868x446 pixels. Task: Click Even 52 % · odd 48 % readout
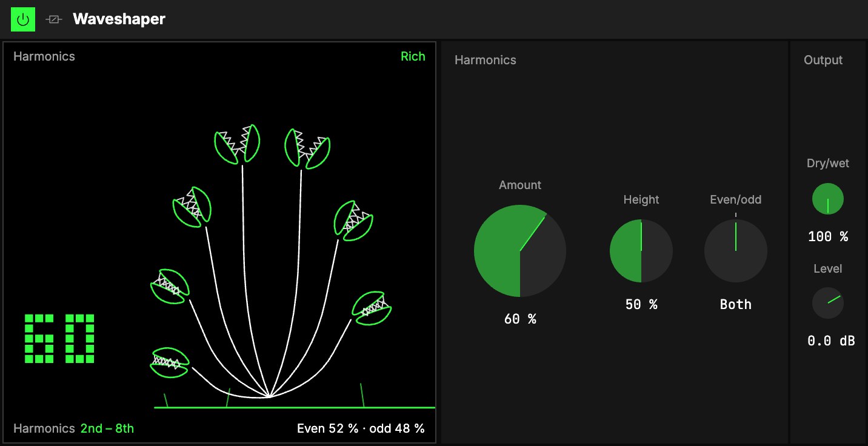click(x=361, y=428)
